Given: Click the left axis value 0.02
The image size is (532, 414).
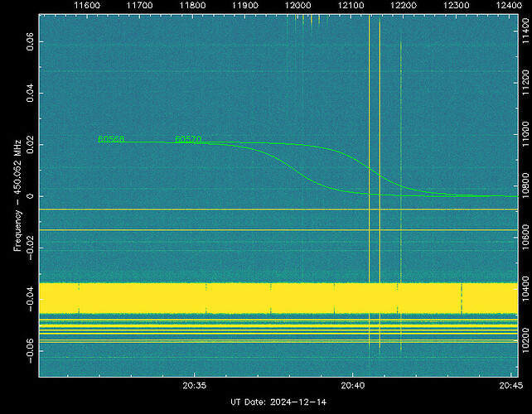Looking at the screenshot, I should (30, 145).
